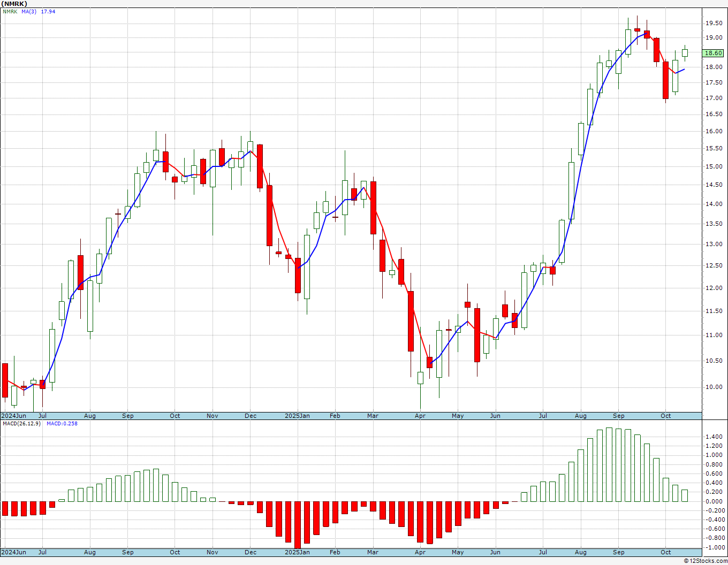Screen dimensions: 728x565
Task: Click the 17.94 moving average value
Action: [x=48, y=11]
